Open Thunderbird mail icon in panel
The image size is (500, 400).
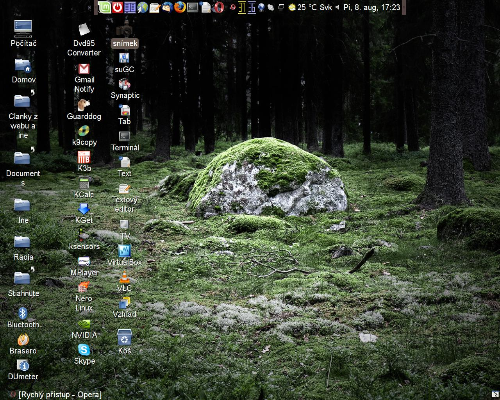click(167, 7)
